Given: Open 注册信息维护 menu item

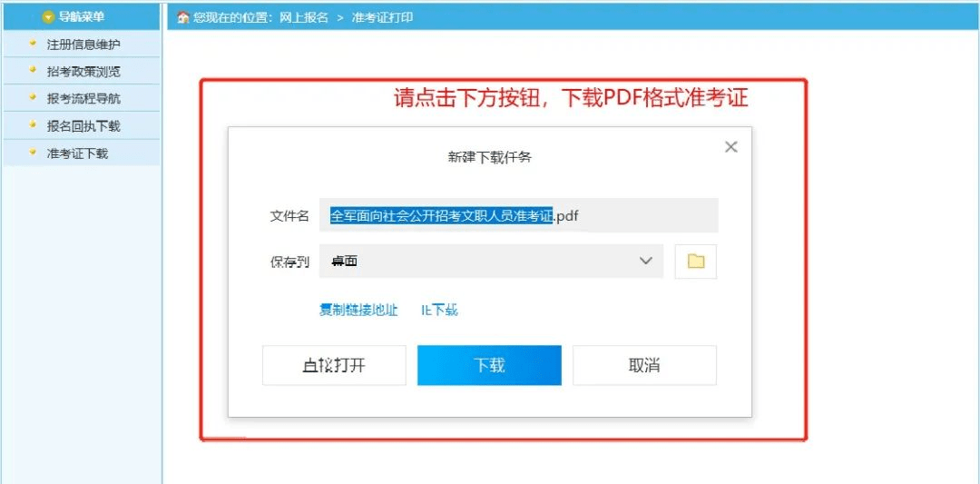Looking at the screenshot, I should click(82, 44).
